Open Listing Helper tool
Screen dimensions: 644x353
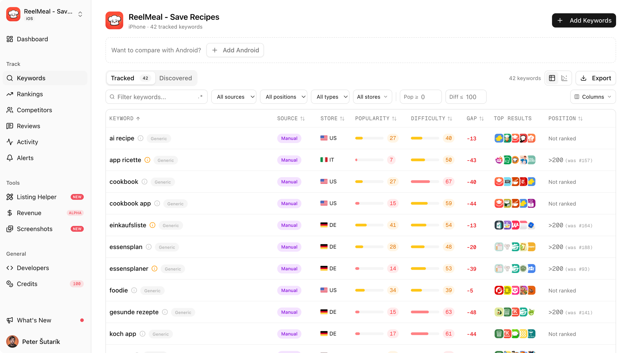[45, 197]
